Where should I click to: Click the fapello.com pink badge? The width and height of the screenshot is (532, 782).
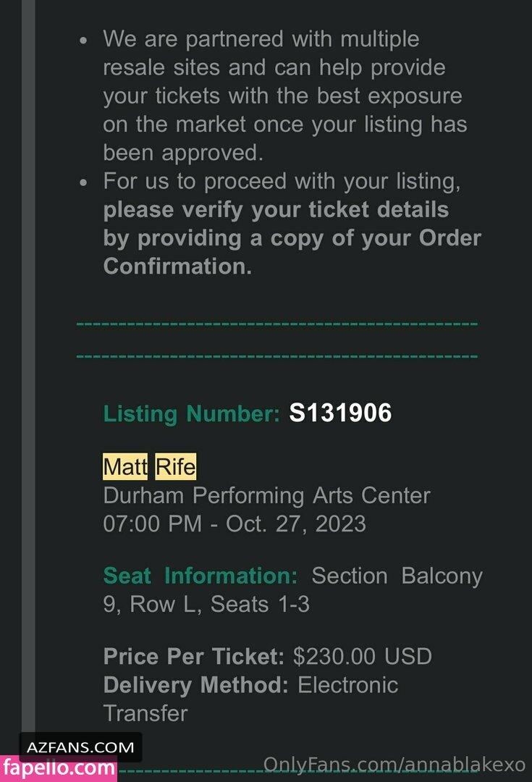59,769
